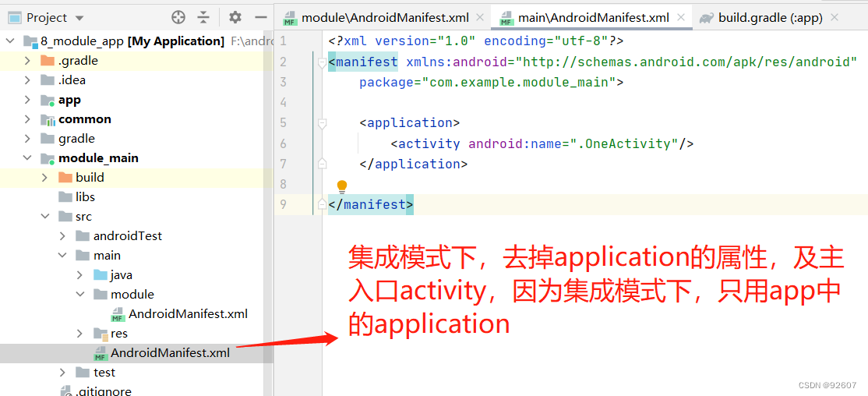Select the test folder name

104,372
